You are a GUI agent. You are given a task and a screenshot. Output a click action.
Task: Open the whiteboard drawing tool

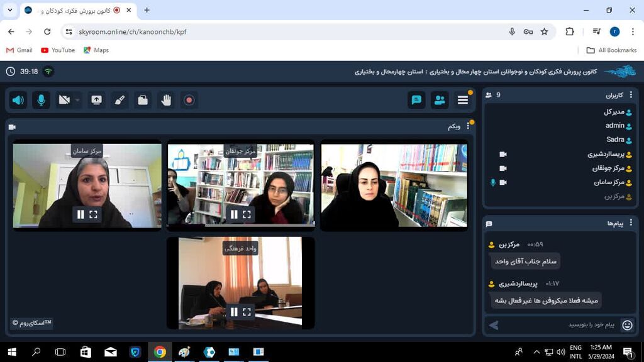click(119, 100)
